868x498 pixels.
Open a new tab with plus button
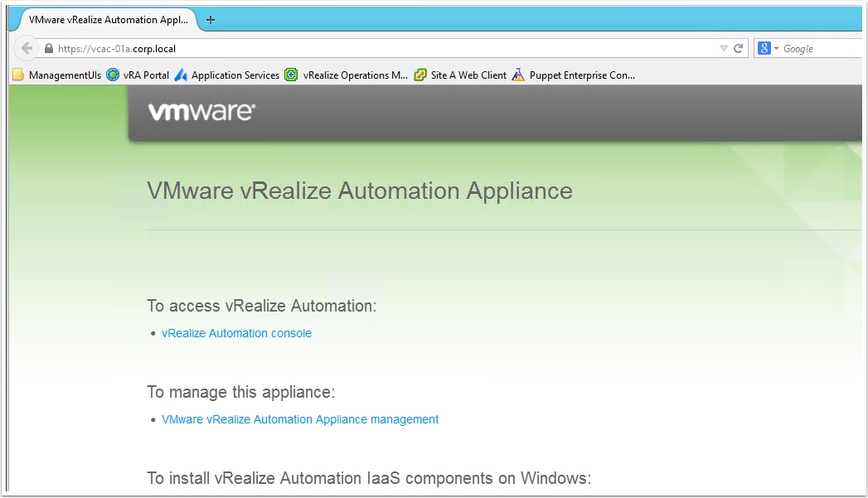(211, 20)
